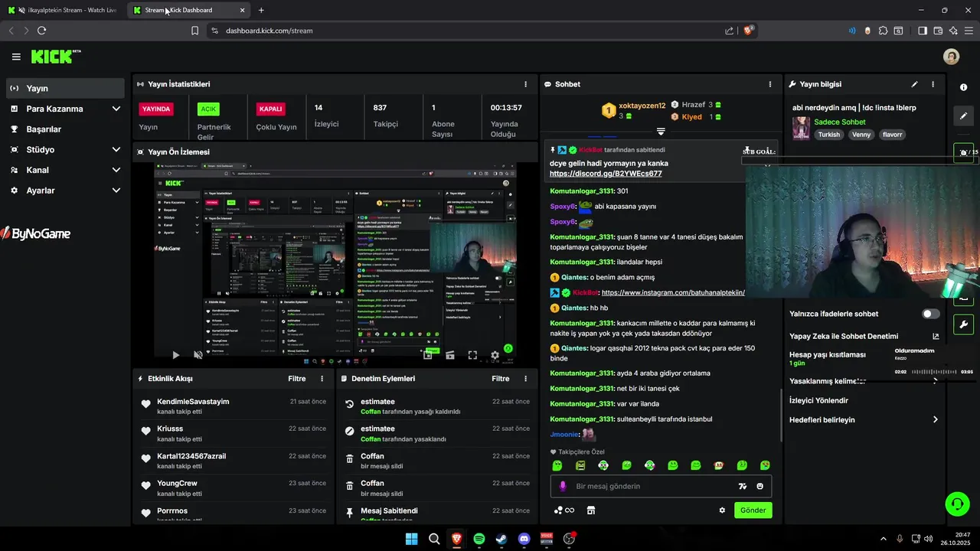Click Brave shields icon in address bar
980x551 pixels.
[749, 31]
